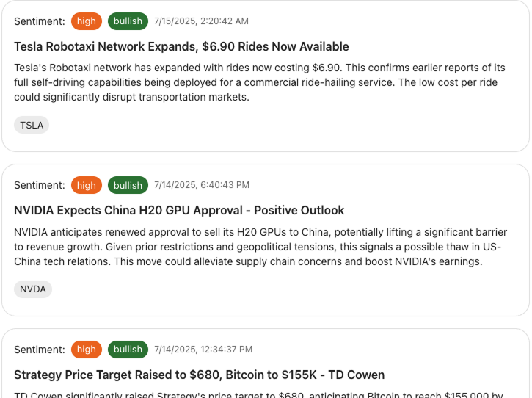Click high badge on Strategy card

(87, 350)
